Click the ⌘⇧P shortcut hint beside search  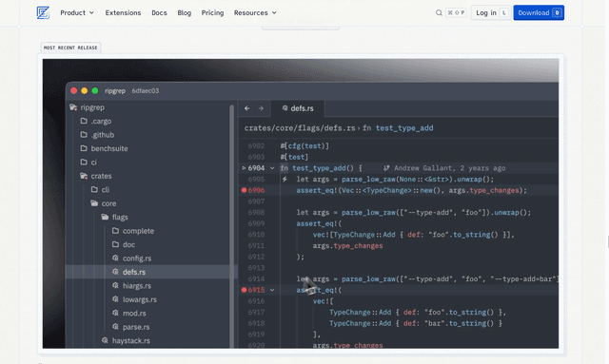click(x=456, y=12)
